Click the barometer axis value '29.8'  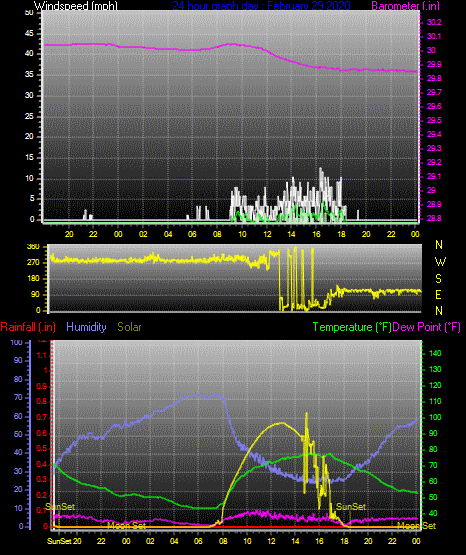(434, 78)
